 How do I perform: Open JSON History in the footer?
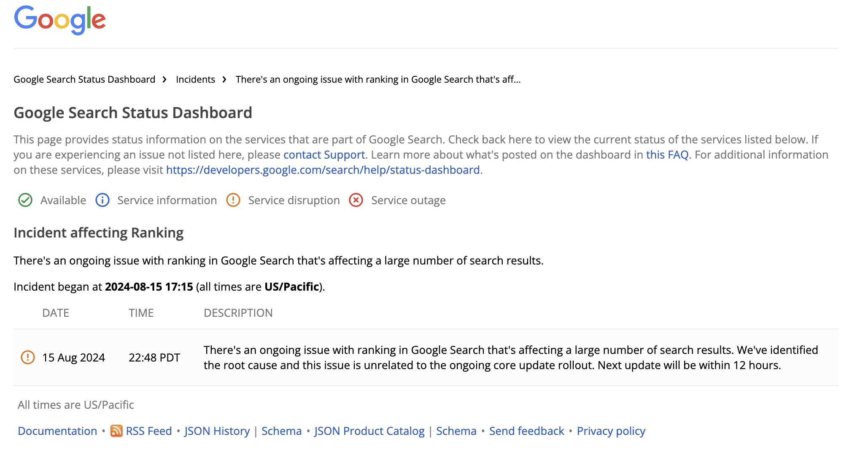[x=217, y=431]
